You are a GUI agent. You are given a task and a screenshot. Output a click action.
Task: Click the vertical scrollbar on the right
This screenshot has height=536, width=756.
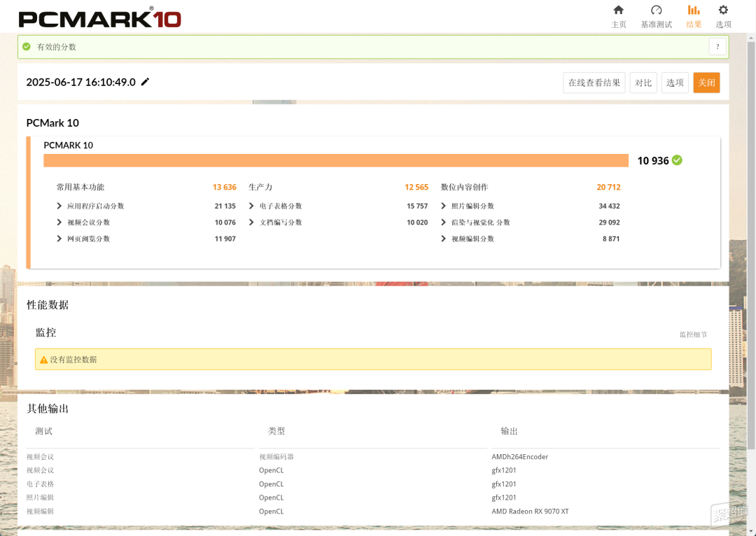[750, 246]
